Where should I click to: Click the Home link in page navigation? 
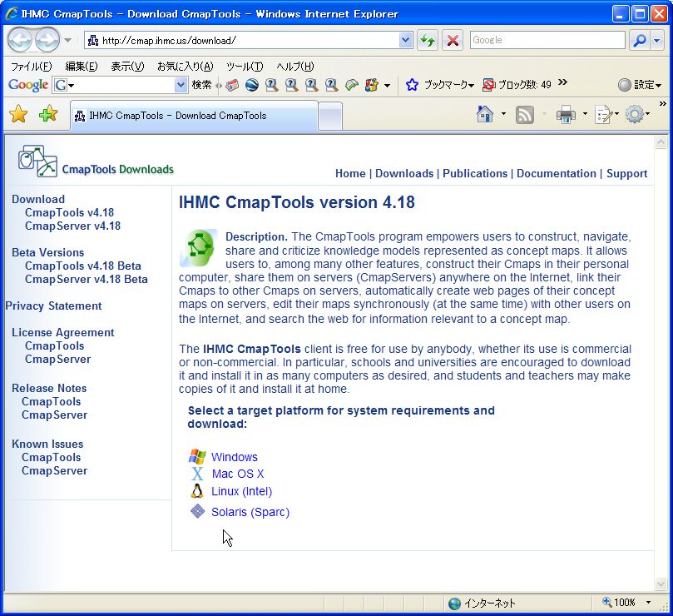pos(350,173)
